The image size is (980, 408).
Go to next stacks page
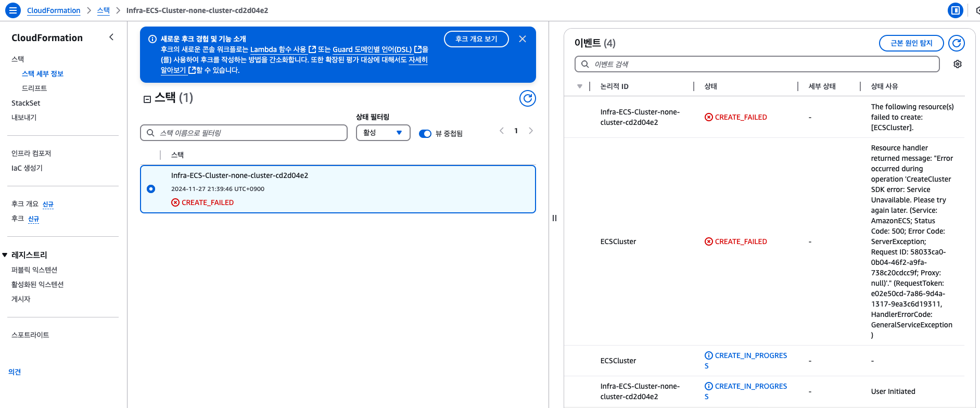pyautogui.click(x=531, y=131)
